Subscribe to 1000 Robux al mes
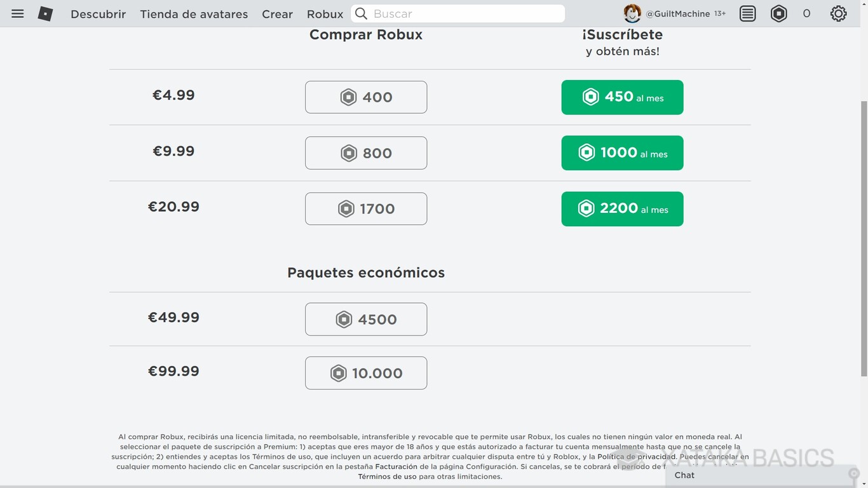The height and width of the screenshot is (488, 868). (621, 152)
